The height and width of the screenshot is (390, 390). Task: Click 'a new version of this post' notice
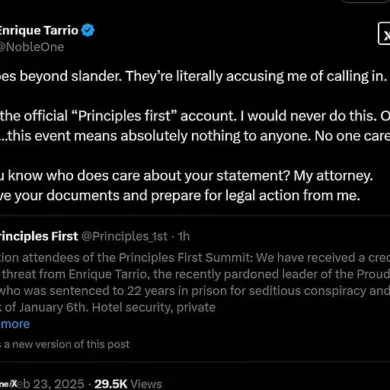[66, 344]
